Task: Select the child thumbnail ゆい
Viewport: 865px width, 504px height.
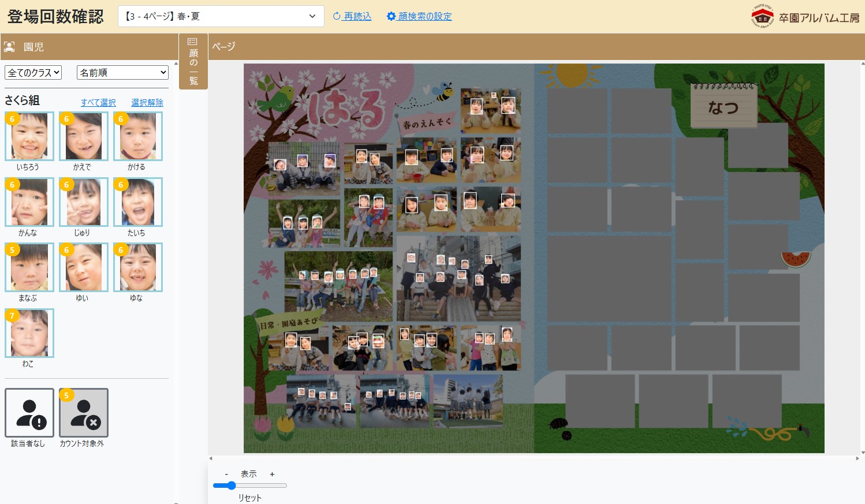Action: point(84,267)
